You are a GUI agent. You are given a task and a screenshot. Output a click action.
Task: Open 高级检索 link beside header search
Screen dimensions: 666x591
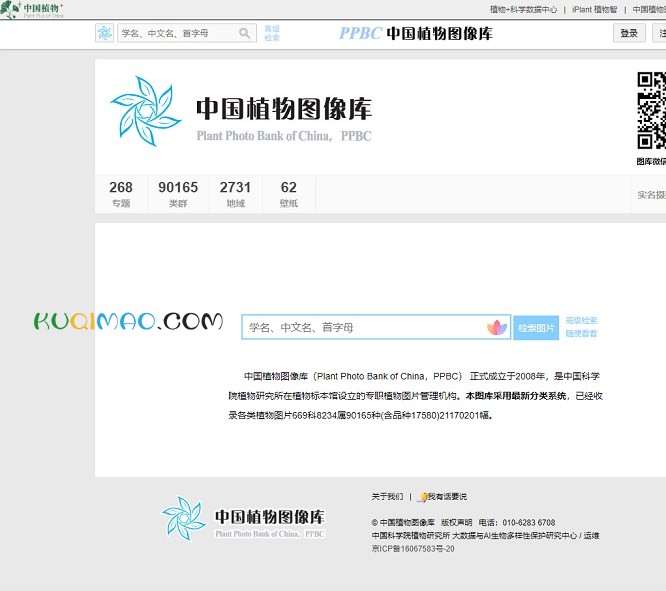click(x=272, y=33)
